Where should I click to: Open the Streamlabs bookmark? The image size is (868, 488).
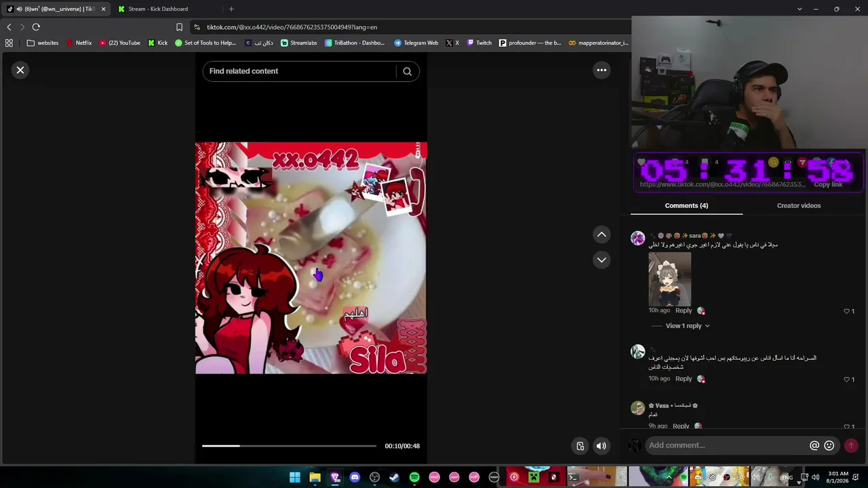[x=298, y=43]
